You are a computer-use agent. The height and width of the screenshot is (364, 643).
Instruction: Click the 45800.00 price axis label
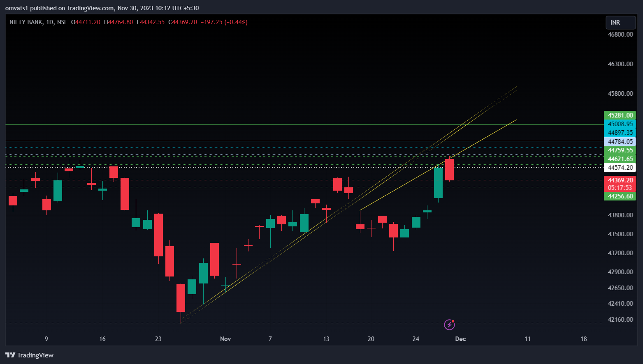[620, 94]
